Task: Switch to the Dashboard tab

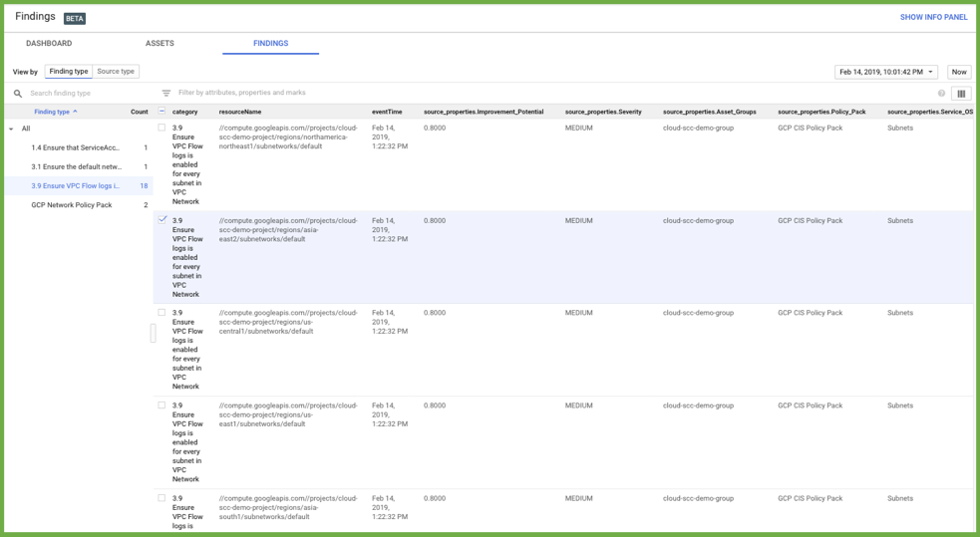Action: coord(49,43)
